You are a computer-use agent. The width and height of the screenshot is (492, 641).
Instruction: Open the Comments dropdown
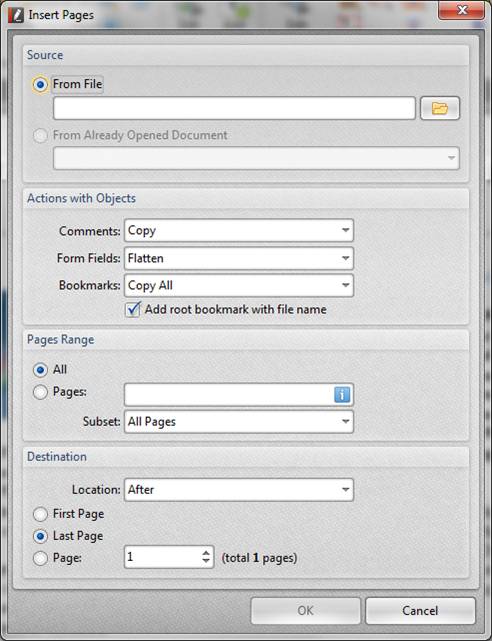click(x=239, y=231)
